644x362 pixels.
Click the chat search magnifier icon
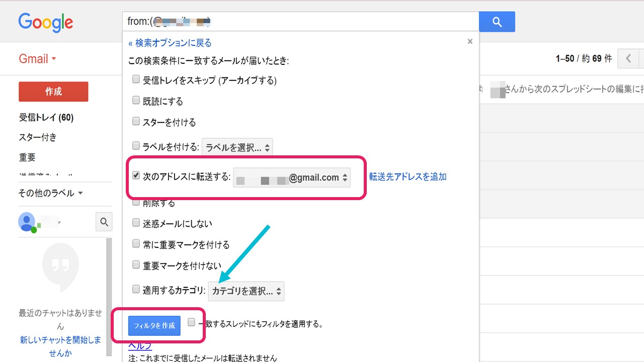coord(104,222)
